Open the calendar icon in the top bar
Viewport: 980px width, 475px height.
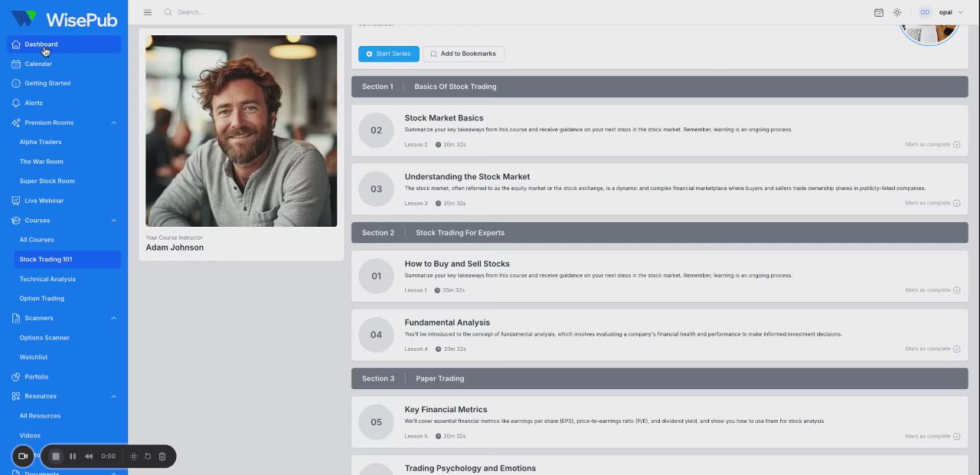(x=879, y=12)
